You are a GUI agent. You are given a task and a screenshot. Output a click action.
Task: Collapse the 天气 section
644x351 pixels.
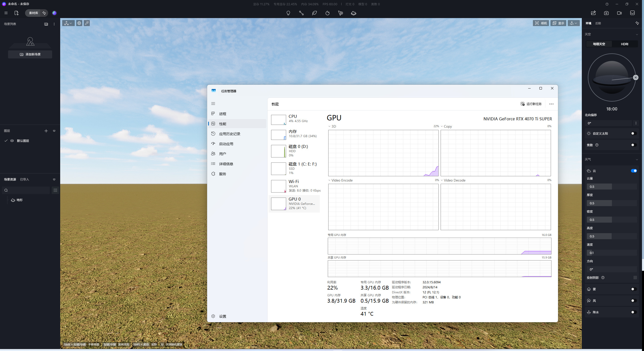637,159
